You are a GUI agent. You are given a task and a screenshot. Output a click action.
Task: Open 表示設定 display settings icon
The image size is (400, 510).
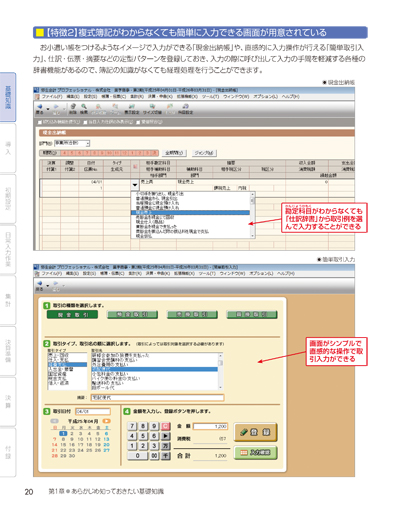[132, 108]
